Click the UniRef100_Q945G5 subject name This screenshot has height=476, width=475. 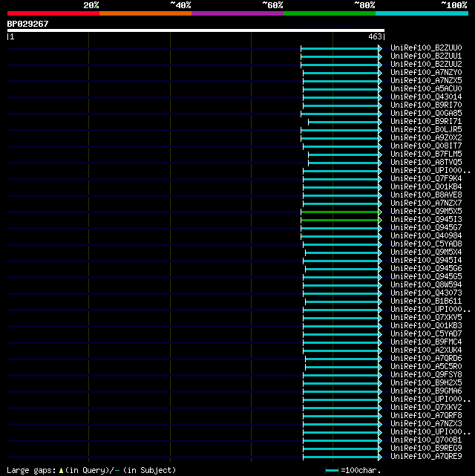pos(426,277)
